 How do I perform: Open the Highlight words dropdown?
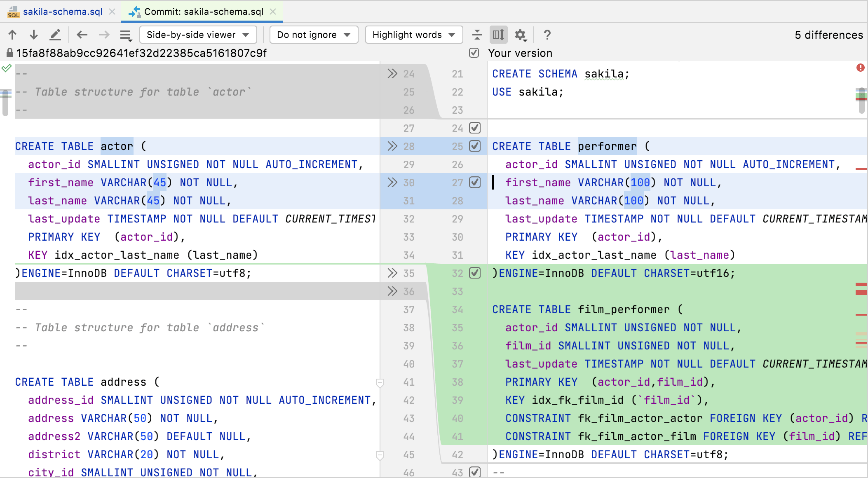tap(413, 35)
